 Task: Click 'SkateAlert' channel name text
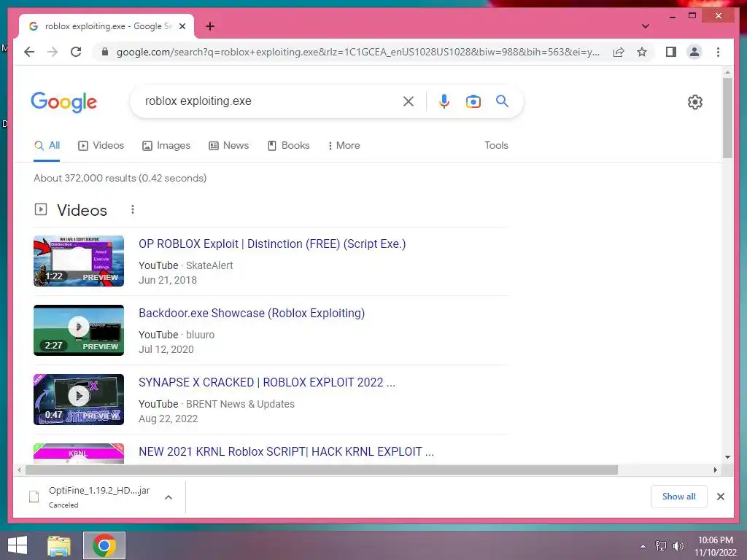pos(209,265)
